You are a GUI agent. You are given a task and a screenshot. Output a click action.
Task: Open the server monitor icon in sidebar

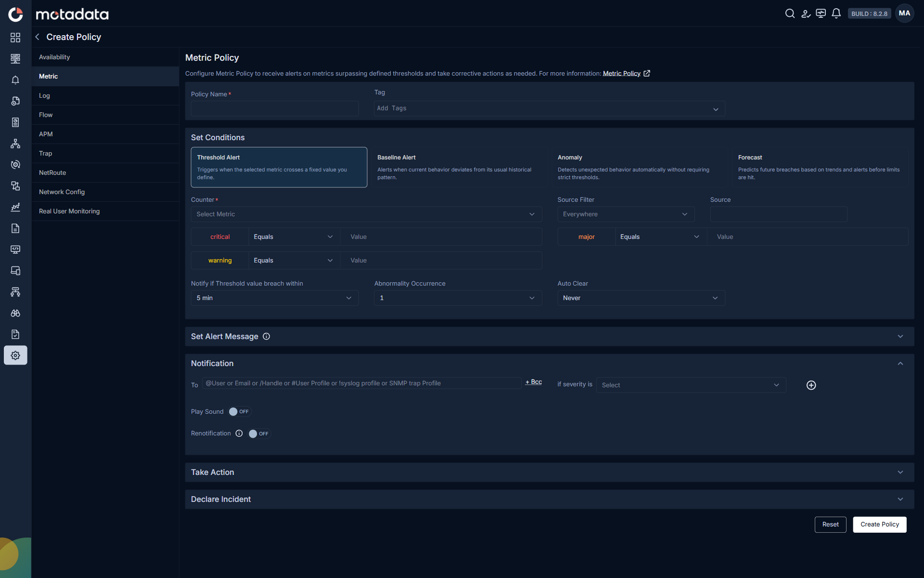click(15, 59)
